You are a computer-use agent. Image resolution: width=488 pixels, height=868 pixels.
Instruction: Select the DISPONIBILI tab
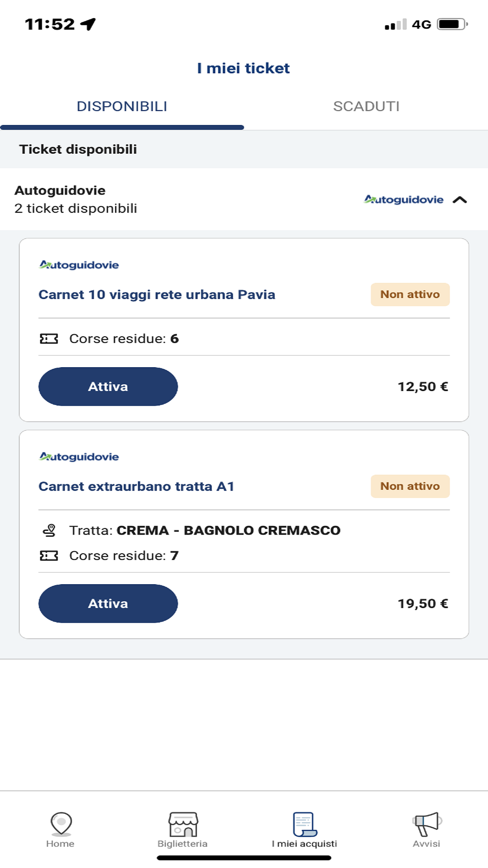(x=122, y=106)
